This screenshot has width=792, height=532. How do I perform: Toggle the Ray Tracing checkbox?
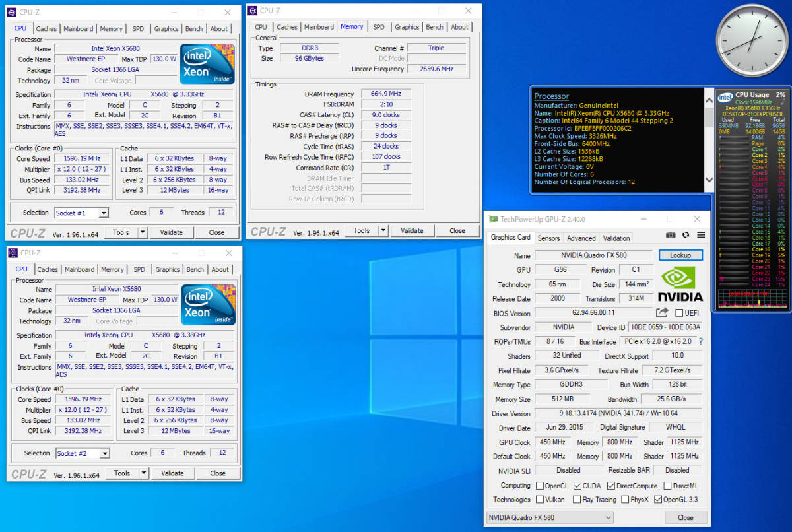[x=577, y=500]
